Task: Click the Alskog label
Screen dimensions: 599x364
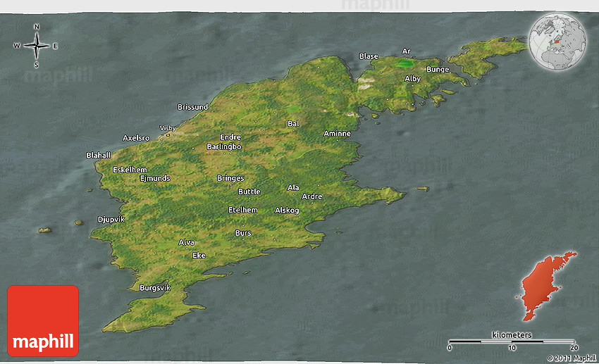Action: click(287, 210)
